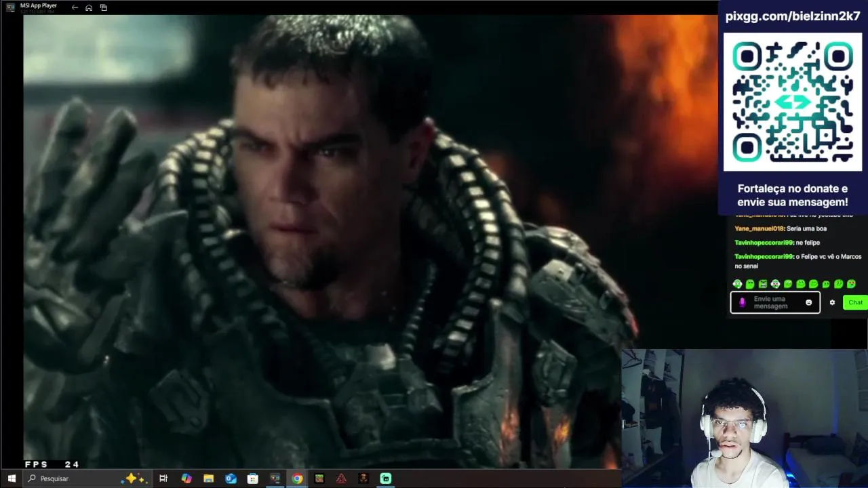
Task: Pick the fifth green emote in the row
Action: point(788,284)
